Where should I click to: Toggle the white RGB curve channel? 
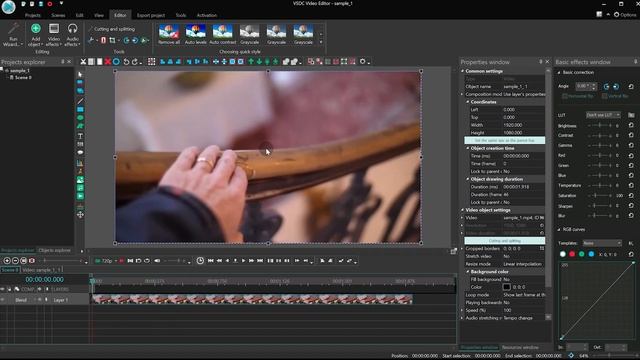pyautogui.click(x=563, y=254)
